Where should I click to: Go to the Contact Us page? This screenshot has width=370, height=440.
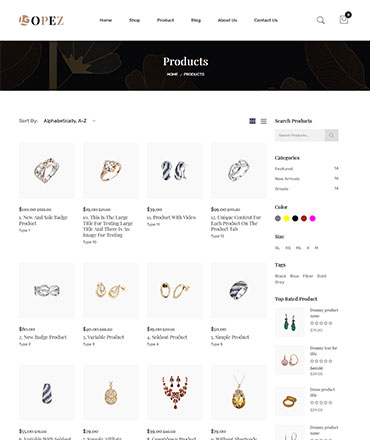click(266, 20)
